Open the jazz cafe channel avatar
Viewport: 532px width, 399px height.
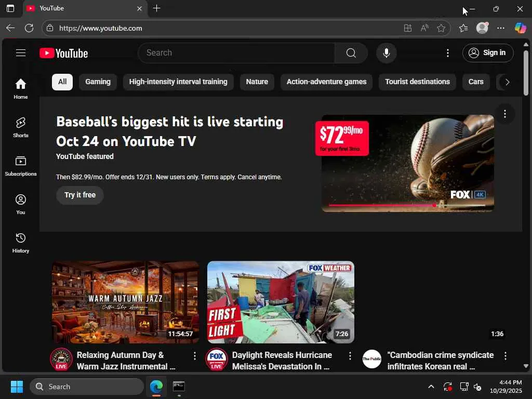point(61,360)
